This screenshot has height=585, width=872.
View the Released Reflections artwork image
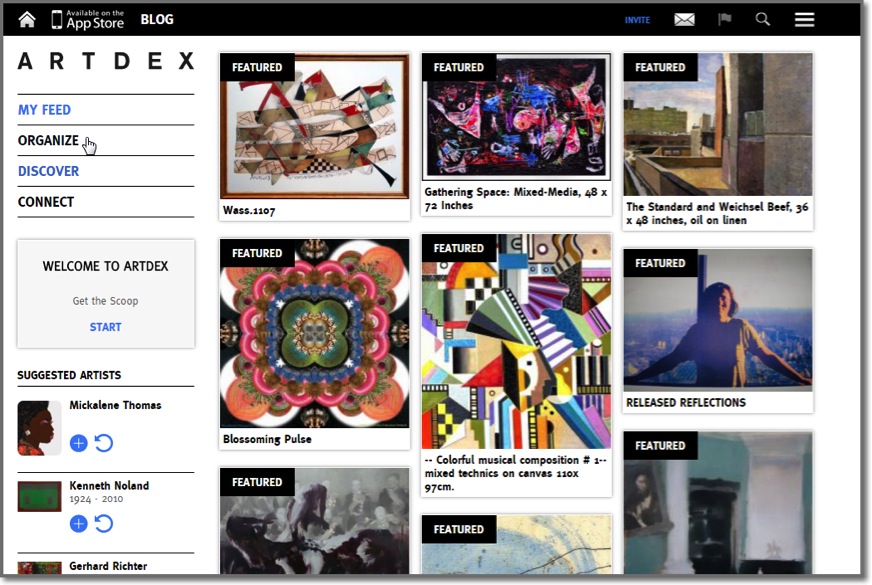(x=718, y=320)
